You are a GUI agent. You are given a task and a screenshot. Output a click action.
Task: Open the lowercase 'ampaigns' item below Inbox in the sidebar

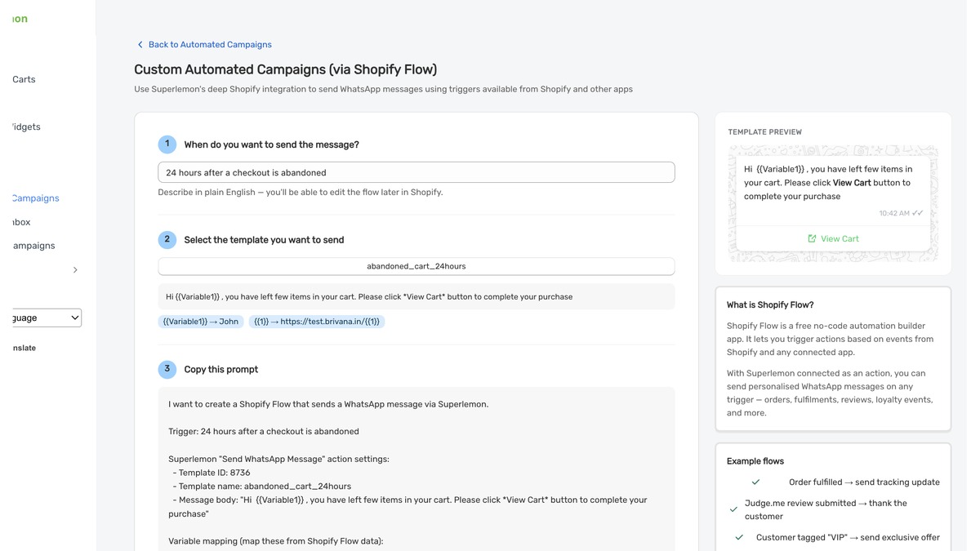[33, 246]
